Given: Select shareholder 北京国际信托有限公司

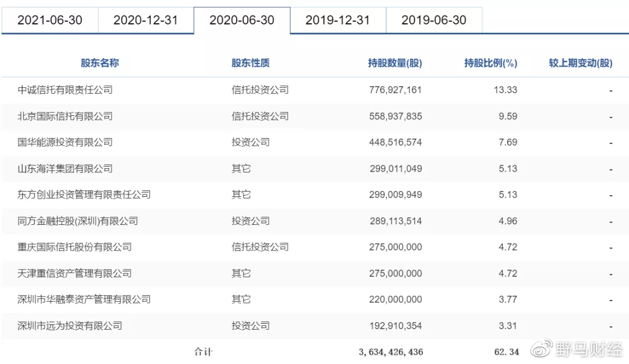Looking at the screenshot, I should coord(65,116).
